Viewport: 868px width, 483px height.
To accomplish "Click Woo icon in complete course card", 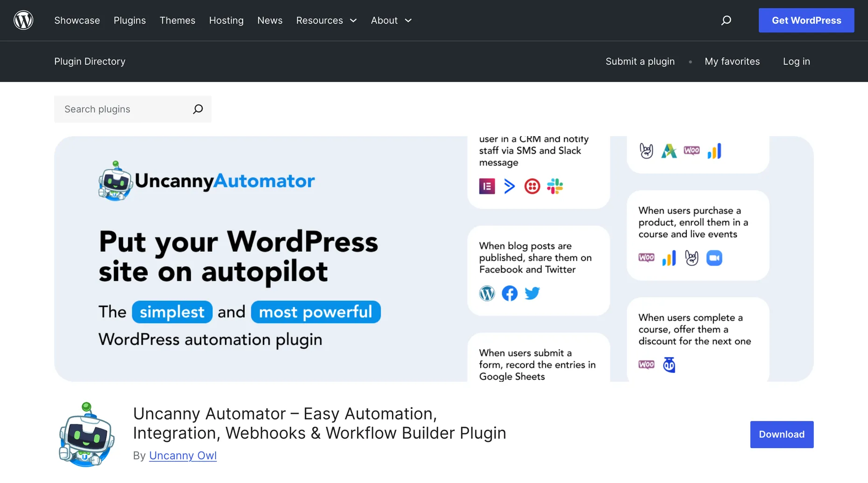I will 646,365.
